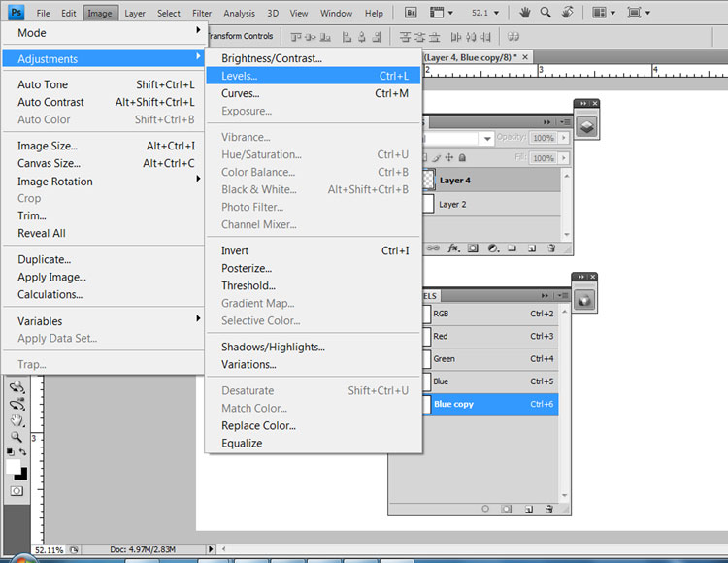This screenshot has width=728, height=563.
Task: Select Layer 4 in Layers panel
Action: (492, 181)
